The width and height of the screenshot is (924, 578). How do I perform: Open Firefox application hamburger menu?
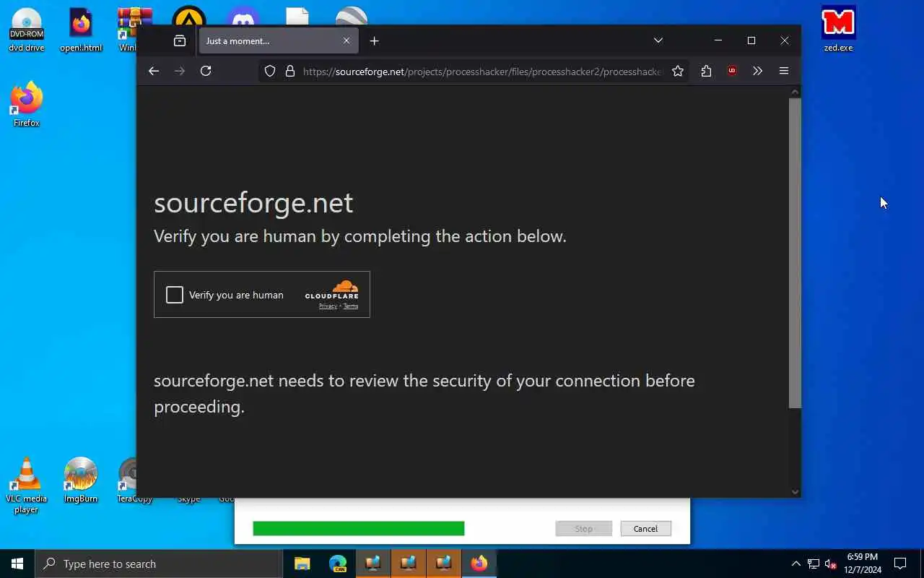[x=783, y=71]
